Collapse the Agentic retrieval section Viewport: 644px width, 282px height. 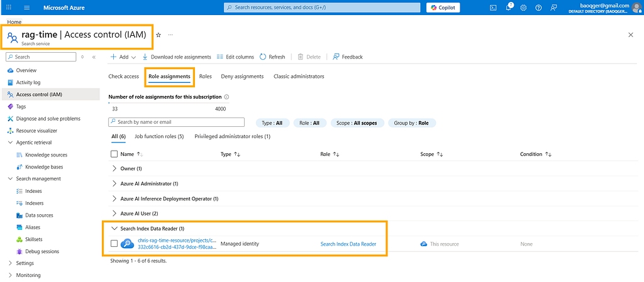pyautogui.click(x=10, y=143)
